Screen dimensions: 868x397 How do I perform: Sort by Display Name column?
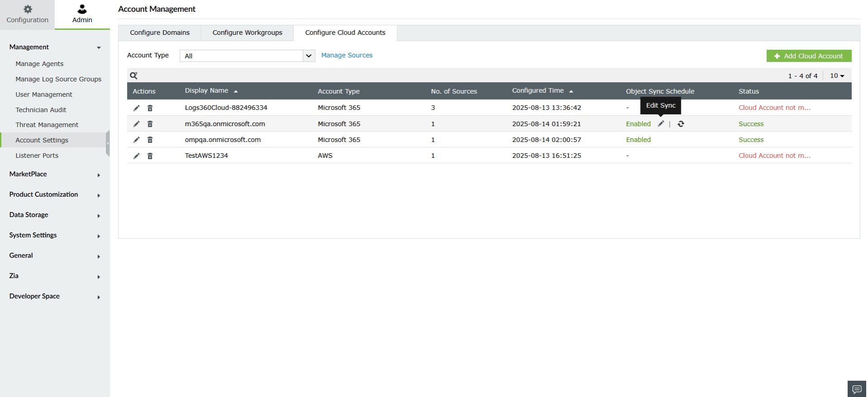[211, 91]
